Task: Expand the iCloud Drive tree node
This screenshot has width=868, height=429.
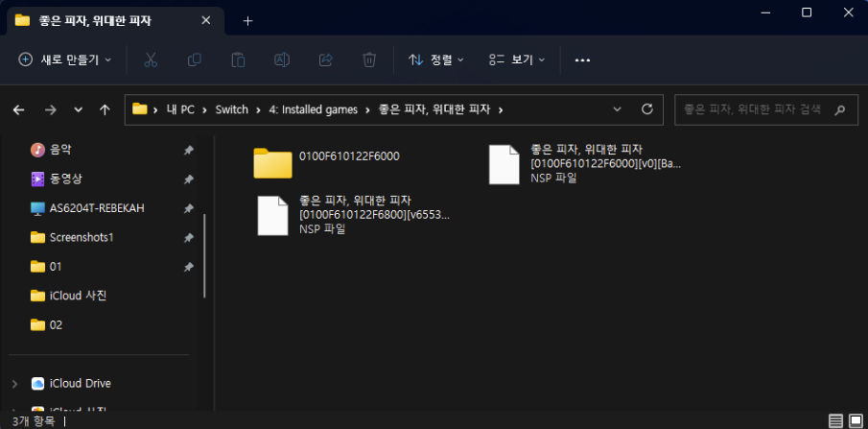Action: [15, 384]
